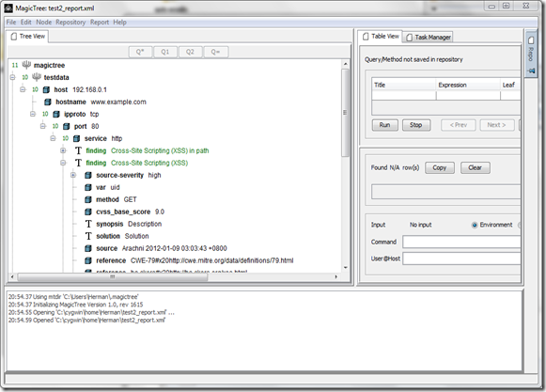
Task: Click the cvss_base_score node icon
Action: coord(88,212)
